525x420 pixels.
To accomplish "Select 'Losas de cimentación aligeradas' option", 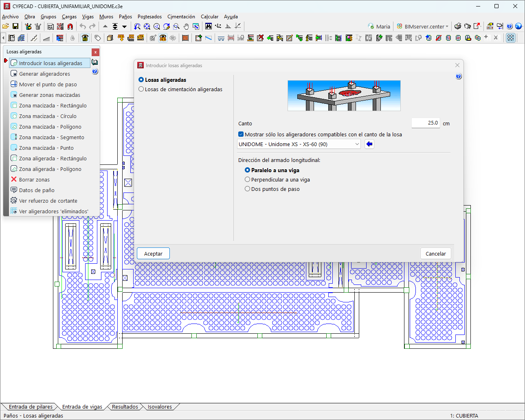I will 141,90.
